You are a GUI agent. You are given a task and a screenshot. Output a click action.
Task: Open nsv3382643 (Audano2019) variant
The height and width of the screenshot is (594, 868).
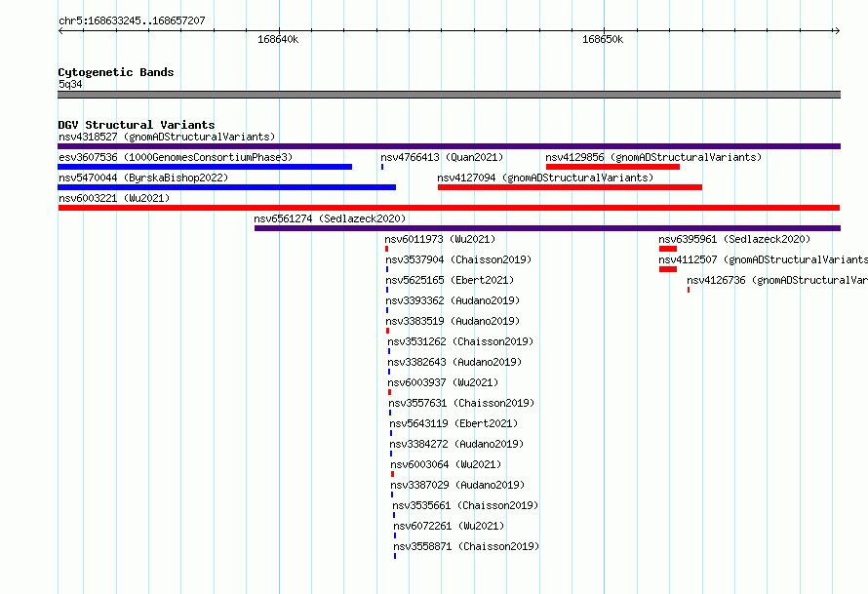point(454,362)
